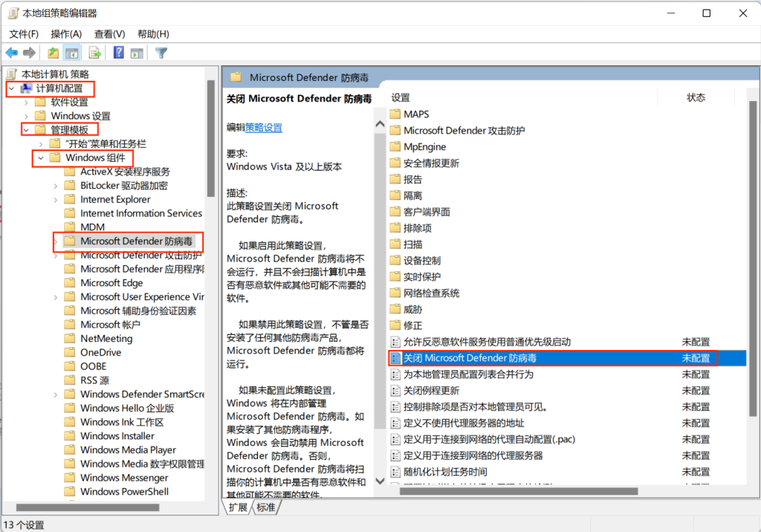Viewport: 761px width, 532px height.
Task: Toggle the show/hide console tree icon
Action: pyautogui.click(x=72, y=53)
